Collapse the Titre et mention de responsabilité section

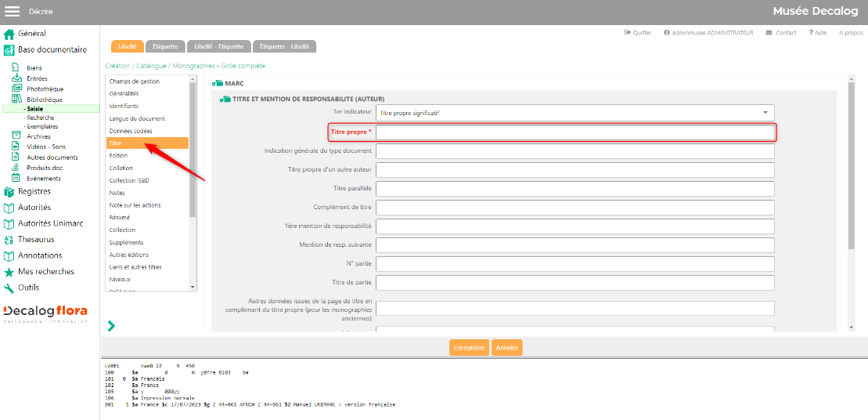[x=225, y=100]
